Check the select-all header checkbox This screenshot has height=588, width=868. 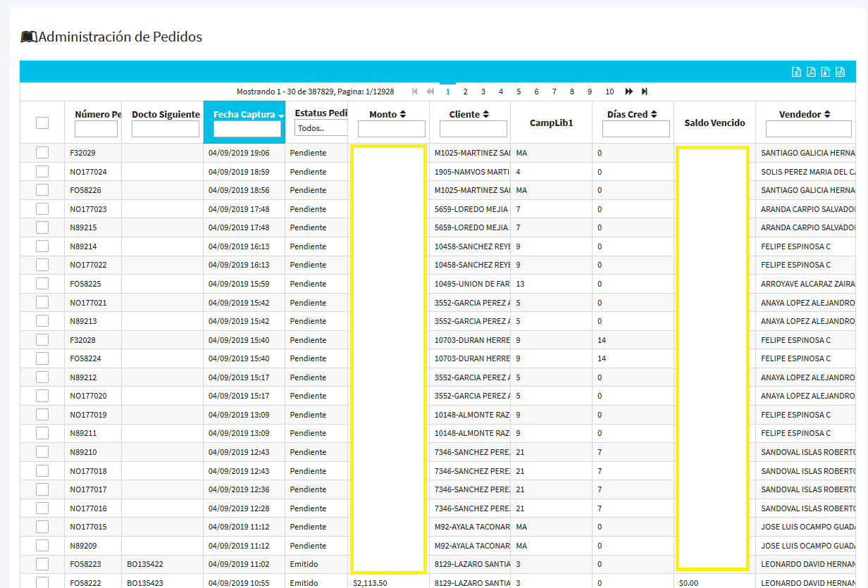[x=42, y=123]
